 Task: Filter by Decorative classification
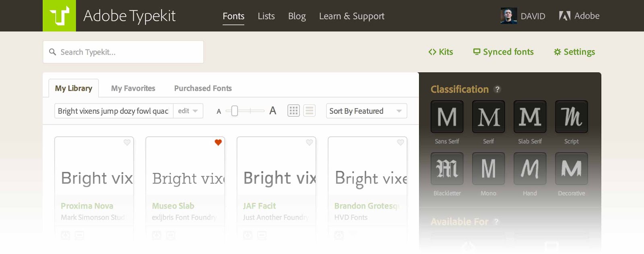pyautogui.click(x=571, y=168)
